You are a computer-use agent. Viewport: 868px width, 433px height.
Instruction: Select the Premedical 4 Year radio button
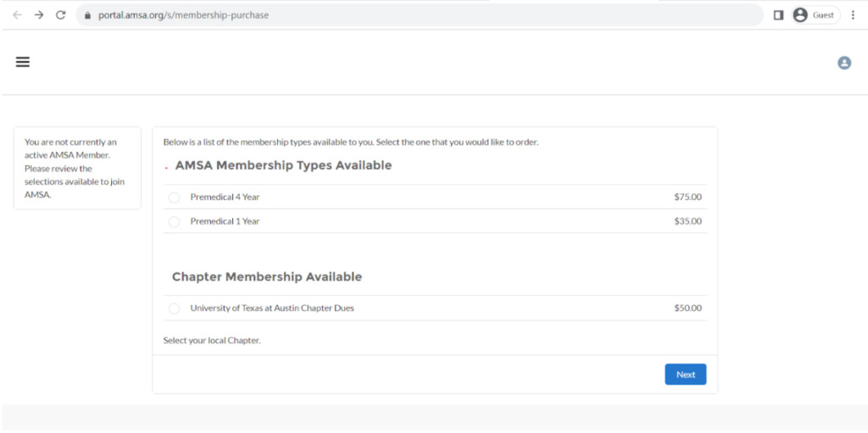(174, 197)
